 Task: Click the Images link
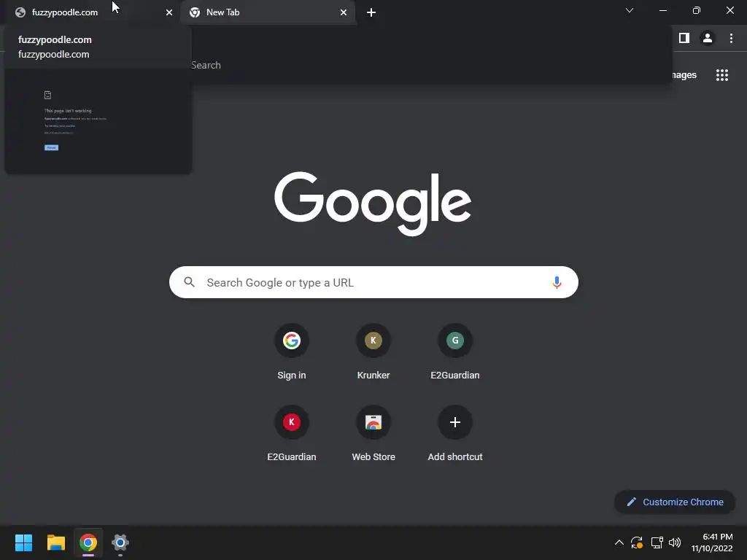click(684, 75)
